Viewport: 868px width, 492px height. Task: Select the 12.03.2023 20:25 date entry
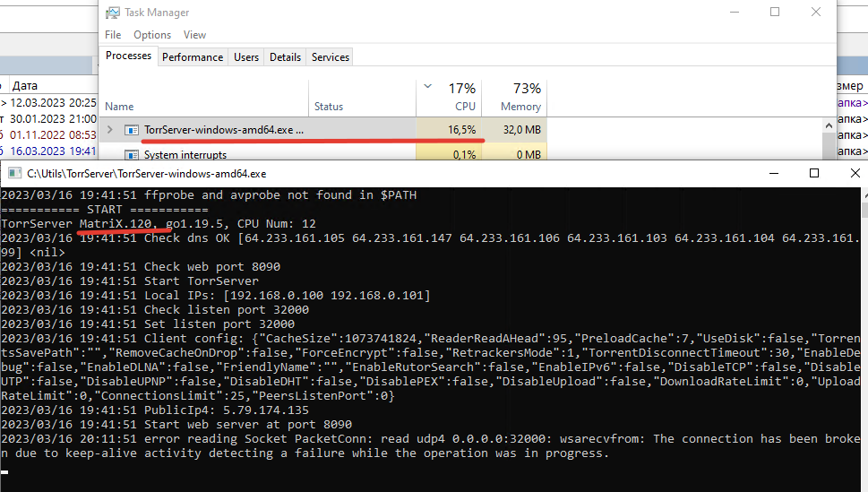pyautogui.click(x=53, y=102)
